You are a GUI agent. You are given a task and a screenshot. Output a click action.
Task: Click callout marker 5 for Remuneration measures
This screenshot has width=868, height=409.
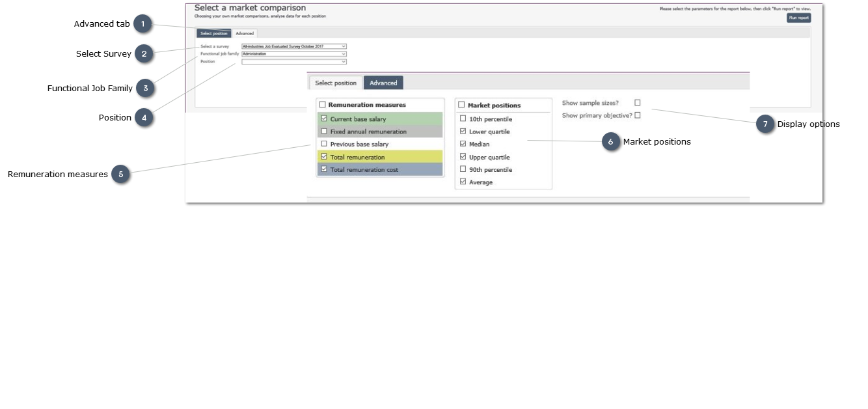[x=120, y=174]
